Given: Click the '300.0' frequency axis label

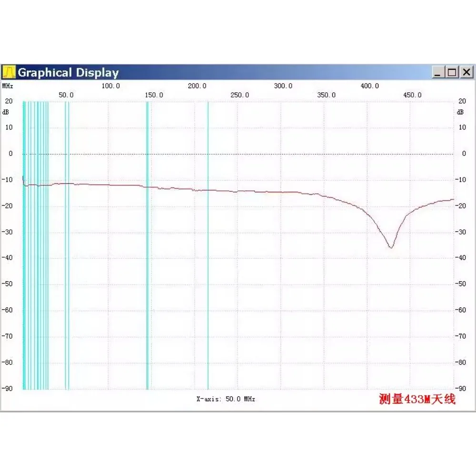Looking at the screenshot, I should coord(283,86).
